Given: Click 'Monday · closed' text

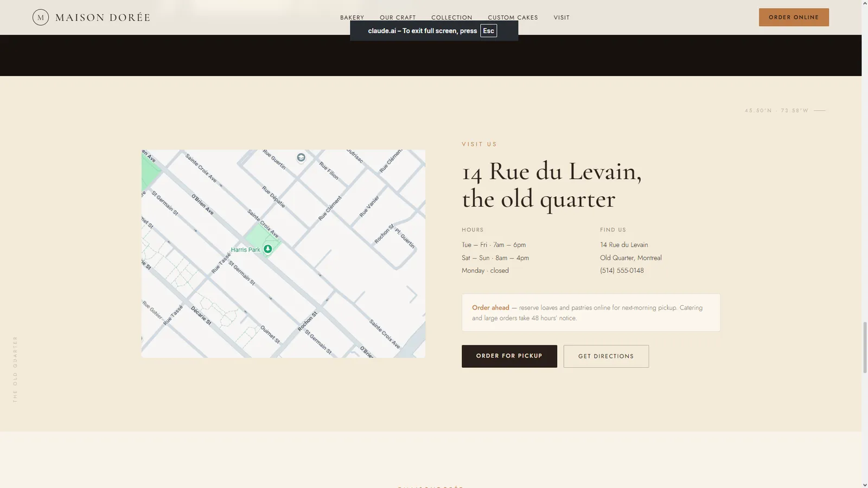Looking at the screenshot, I should [485, 271].
